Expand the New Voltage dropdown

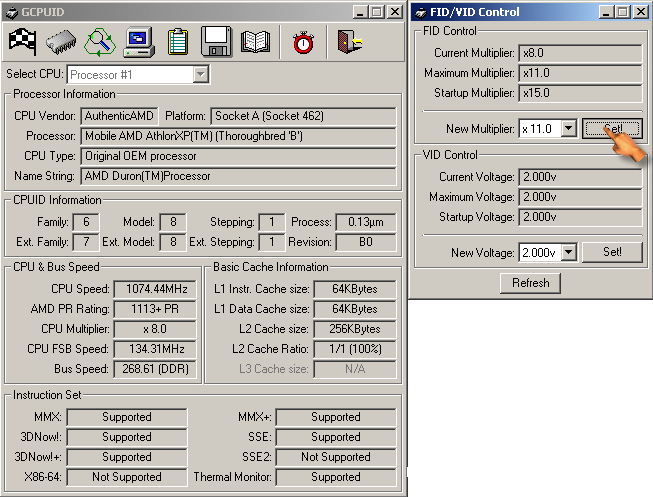pyautogui.click(x=568, y=253)
